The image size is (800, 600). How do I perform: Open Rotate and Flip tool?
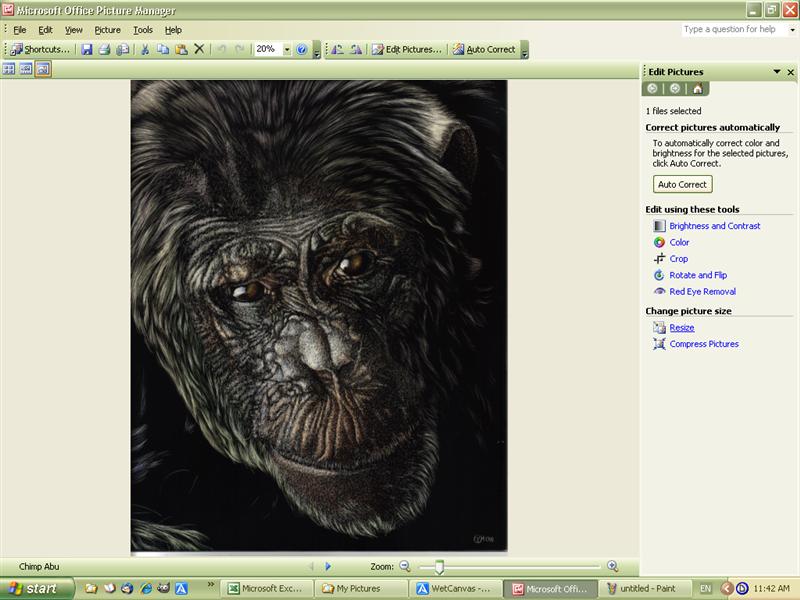click(698, 275)
